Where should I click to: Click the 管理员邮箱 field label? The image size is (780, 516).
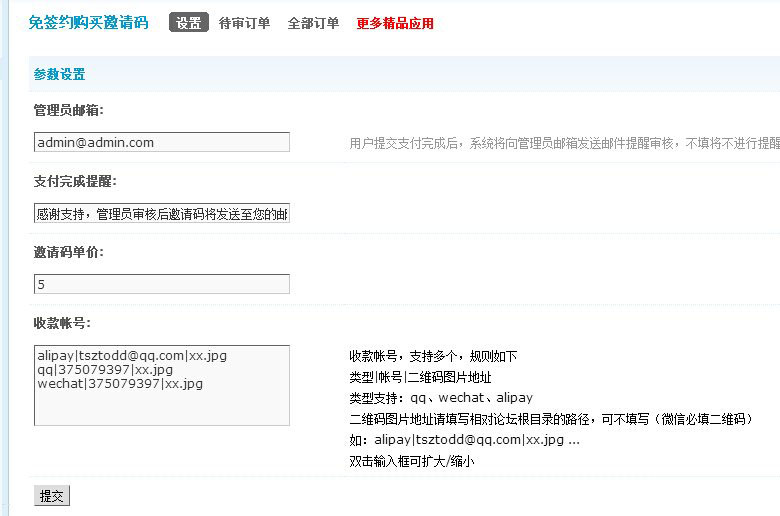68,110
